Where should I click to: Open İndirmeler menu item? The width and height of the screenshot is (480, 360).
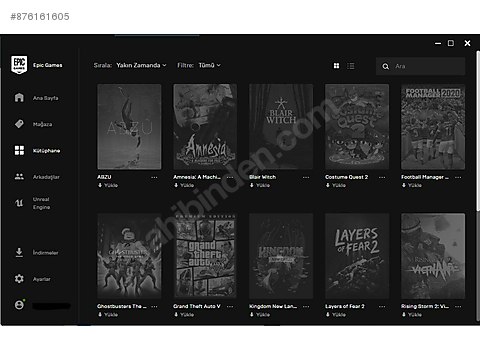45,253
